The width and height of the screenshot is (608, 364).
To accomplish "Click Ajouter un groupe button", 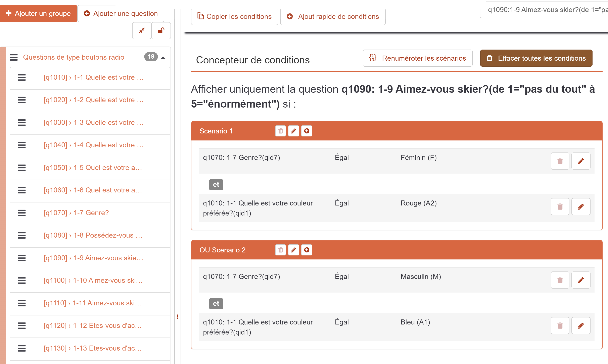I will pos(38,13).
